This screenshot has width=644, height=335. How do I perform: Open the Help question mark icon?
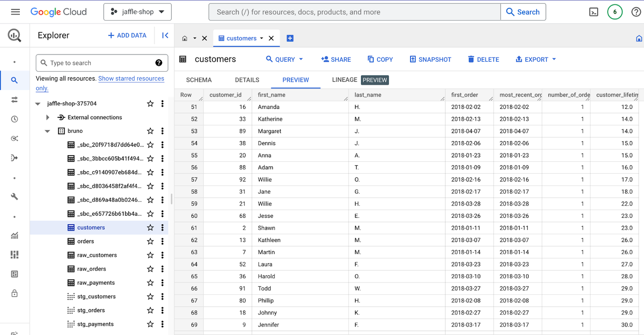636,12
